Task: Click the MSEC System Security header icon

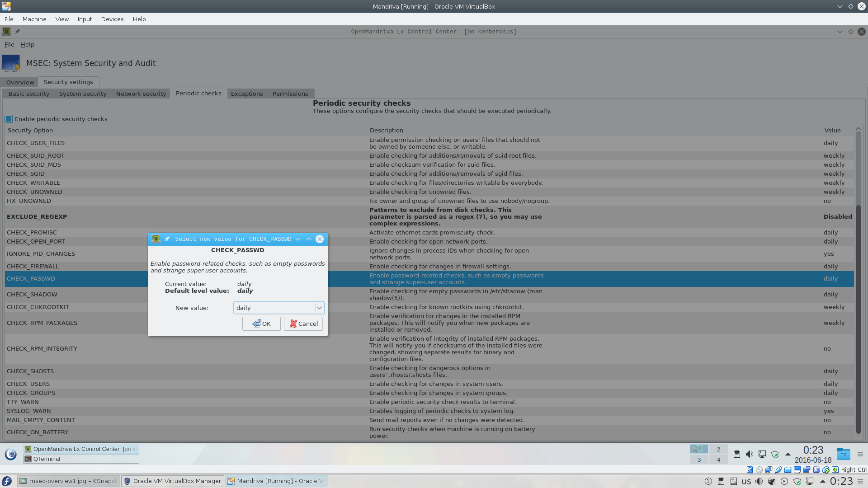Action: (11, 63)
